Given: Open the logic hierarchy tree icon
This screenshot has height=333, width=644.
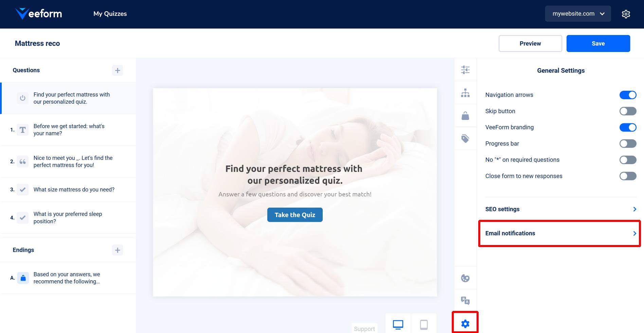Looking at the screenshot, I should coord(465,93).
